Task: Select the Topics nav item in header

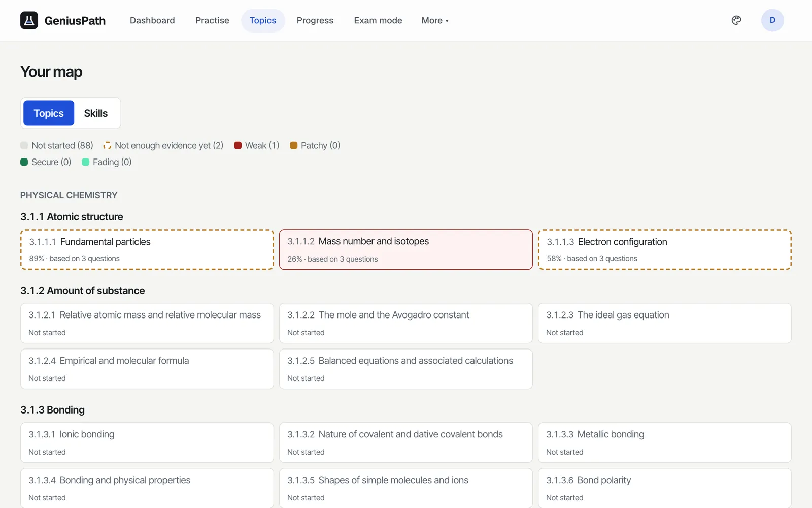Action: click(x=263, y=20)
